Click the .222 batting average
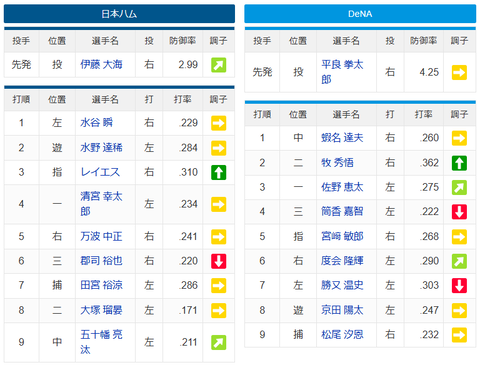This screenshot has width=480, height=365. tap(430, 211)
